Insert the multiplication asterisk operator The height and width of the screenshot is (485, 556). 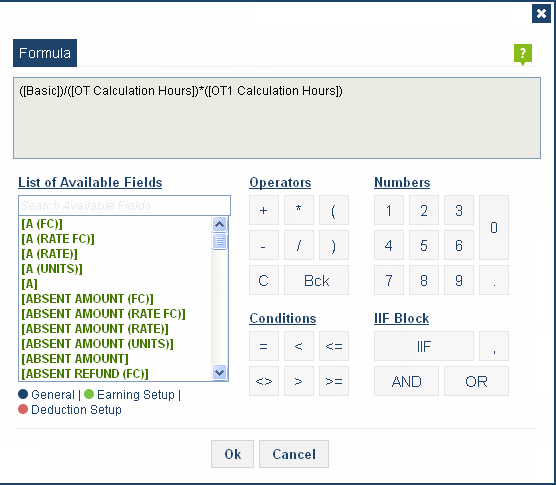click(299, 210)
